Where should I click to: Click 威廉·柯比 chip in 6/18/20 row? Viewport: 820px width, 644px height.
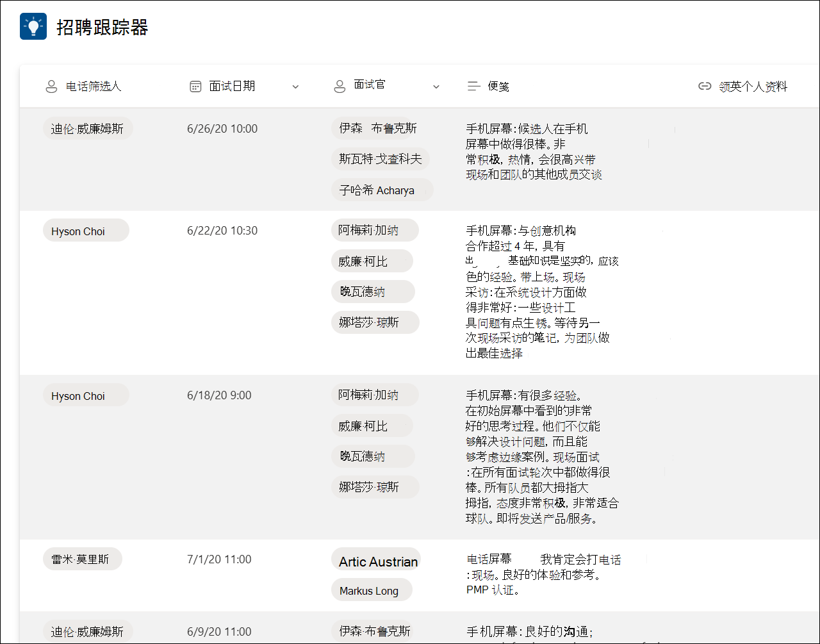372,425
